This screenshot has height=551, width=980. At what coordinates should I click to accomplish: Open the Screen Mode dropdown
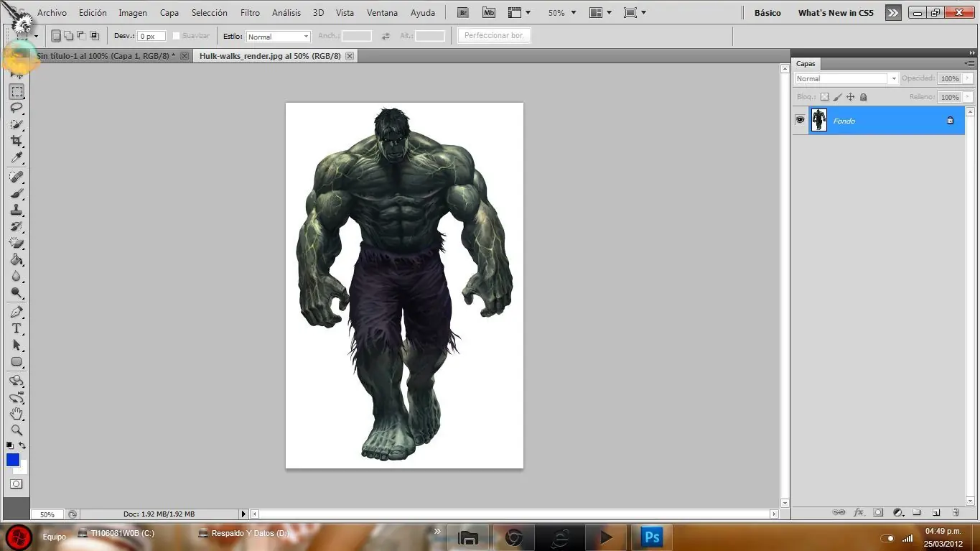click(x=635, y=13)
